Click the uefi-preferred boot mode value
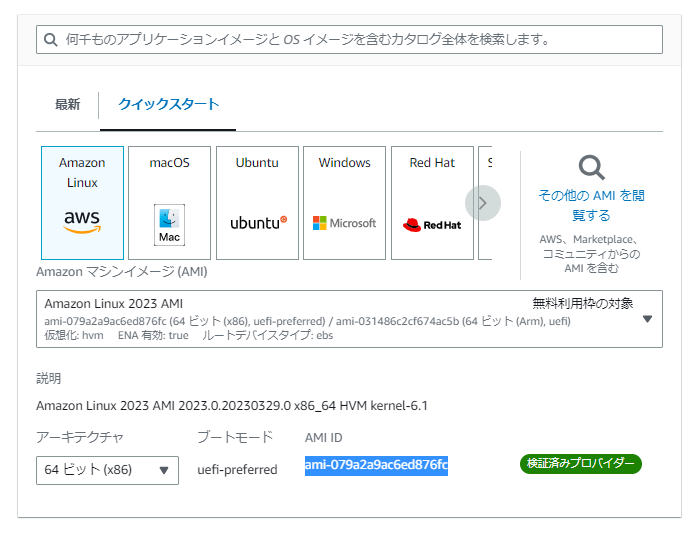Viewport: 697px width, 533px height. [x=237, y=469]
